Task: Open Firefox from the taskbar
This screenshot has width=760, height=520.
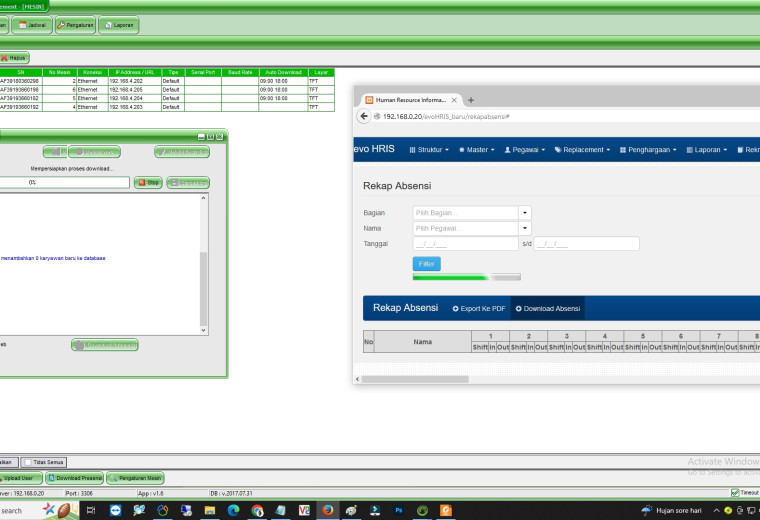Action: click(328, 510)
